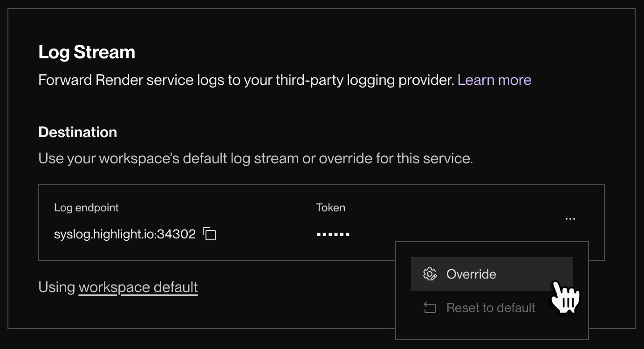Click the settings icon in the Override row

[x=430, y=274]
